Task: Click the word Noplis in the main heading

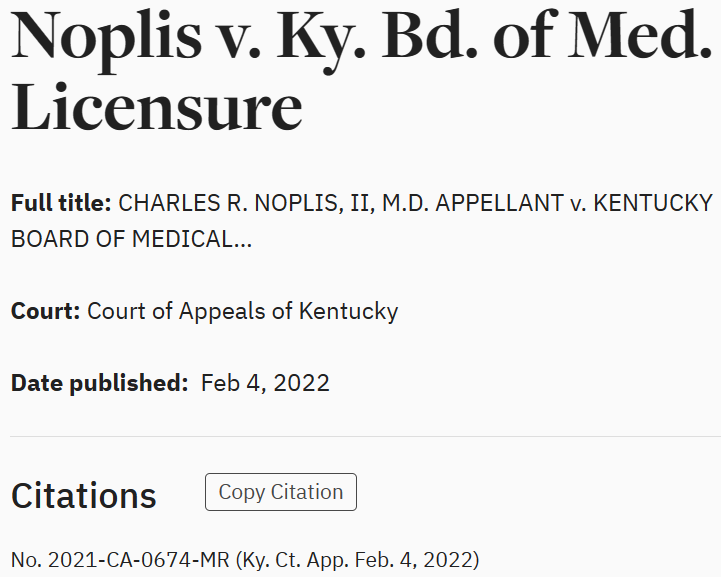Action: click(x=106, y=38)
